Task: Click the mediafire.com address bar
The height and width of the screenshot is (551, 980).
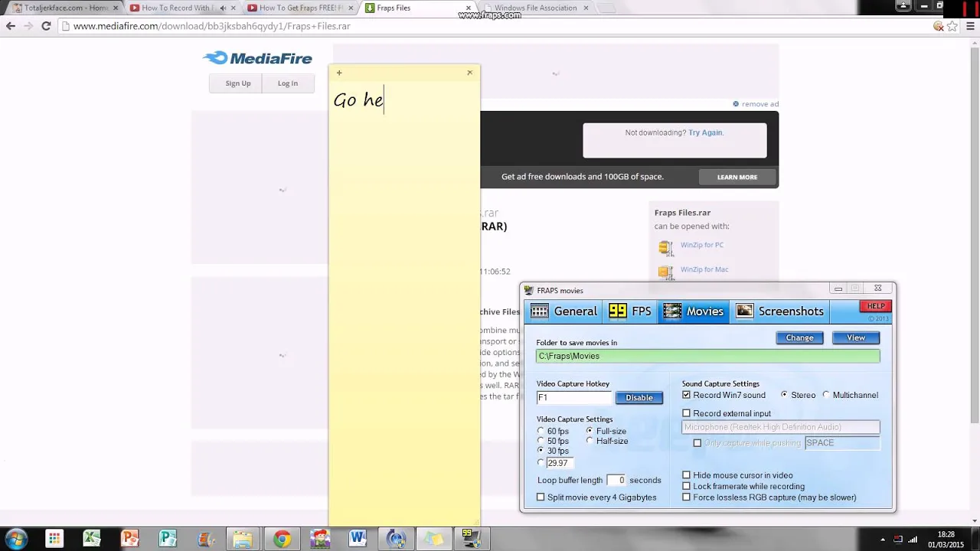Action: tap(494, 26)
